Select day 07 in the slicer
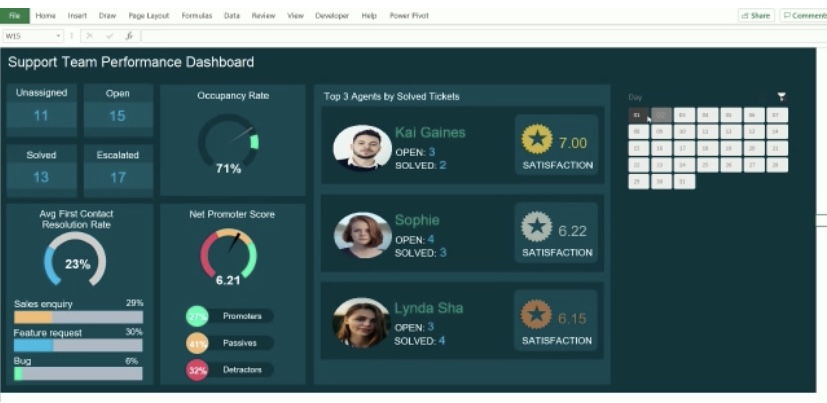The image size is (827, 403). click(777, 115)
